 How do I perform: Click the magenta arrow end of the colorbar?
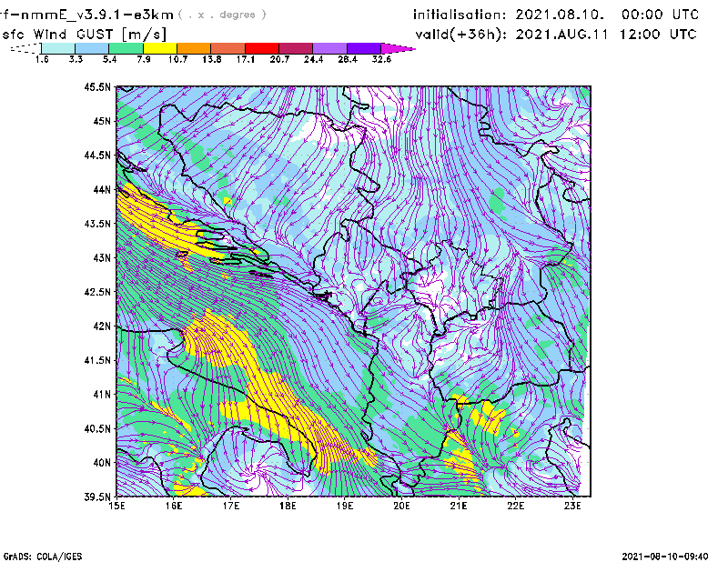[398, 48]
